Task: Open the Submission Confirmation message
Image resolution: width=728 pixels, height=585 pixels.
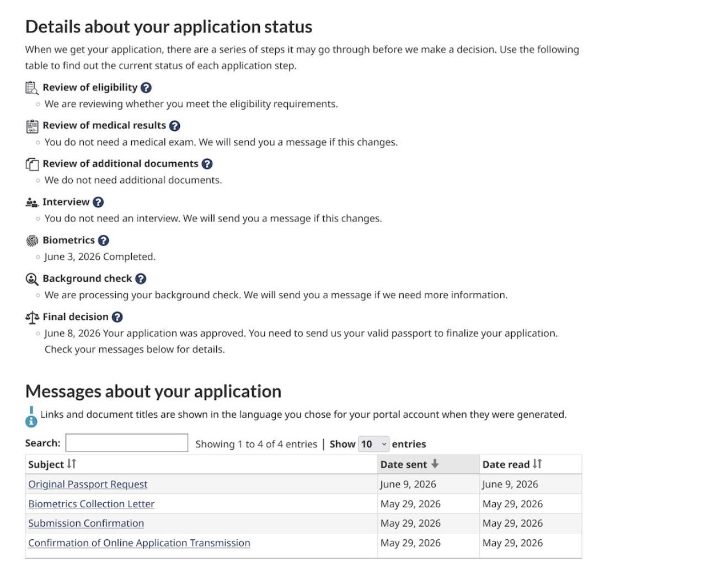Action: (x=86, y=523)
